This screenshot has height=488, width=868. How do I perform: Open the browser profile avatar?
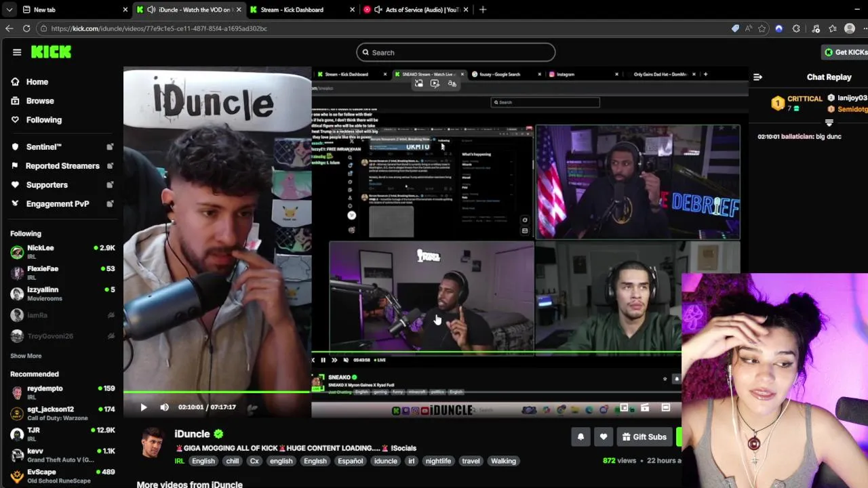coord(850,28)
